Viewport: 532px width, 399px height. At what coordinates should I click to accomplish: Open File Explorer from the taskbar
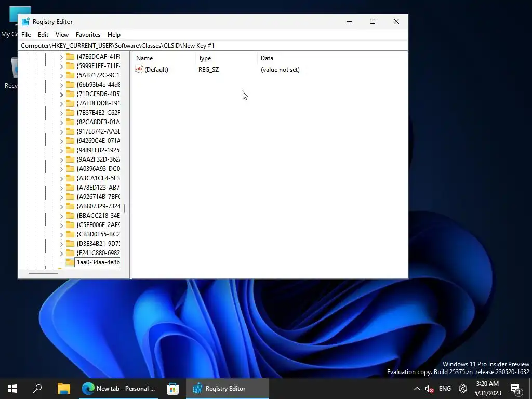tap(63, 389)
